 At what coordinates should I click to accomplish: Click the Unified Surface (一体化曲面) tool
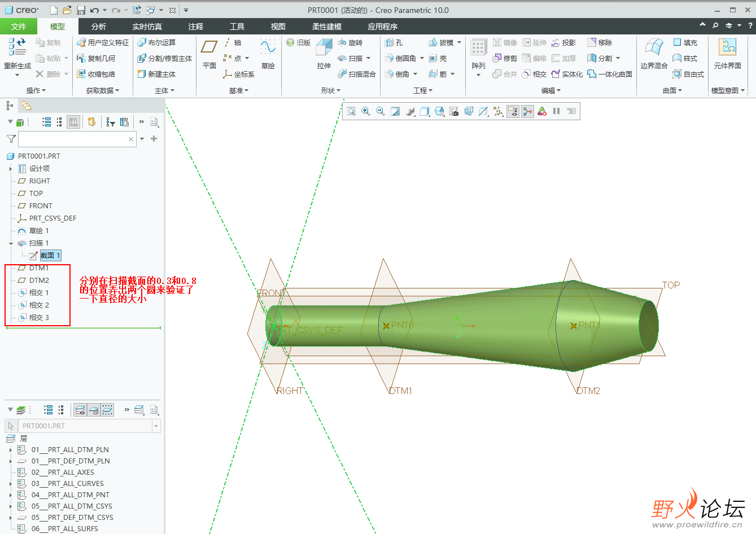[610, 74]
